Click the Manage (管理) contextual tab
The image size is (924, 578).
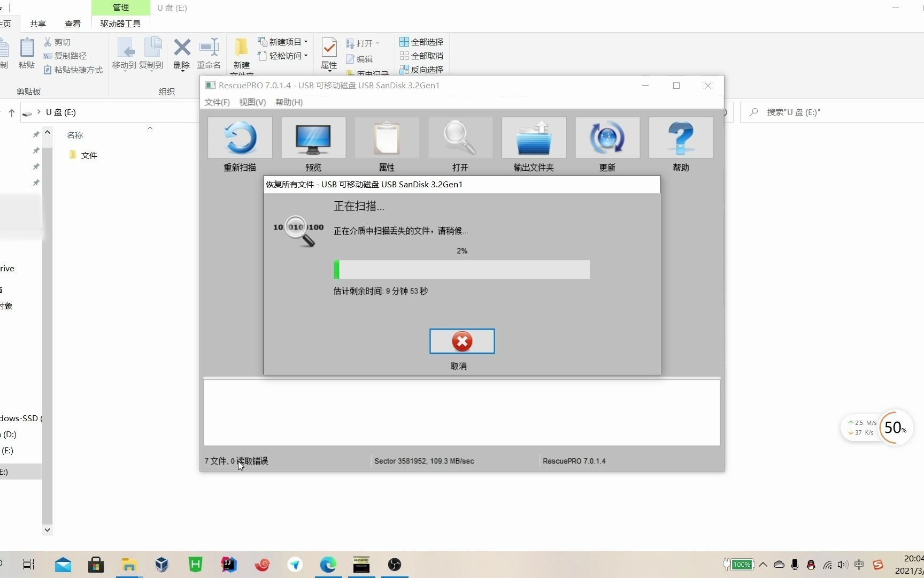121,7
